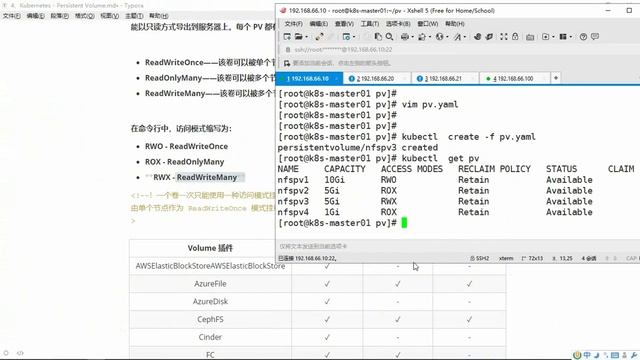640x360 pixels.
Task: Click the session Properties icon in Xshell toolbar
Action: pyautogui.click(x=346, y=37)
